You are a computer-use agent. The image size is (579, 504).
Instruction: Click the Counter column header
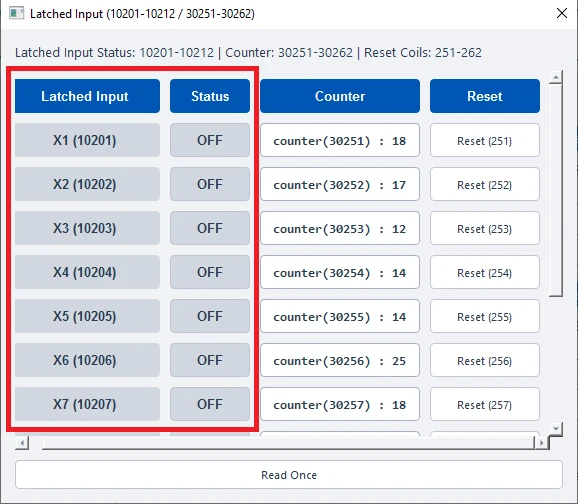340,96
